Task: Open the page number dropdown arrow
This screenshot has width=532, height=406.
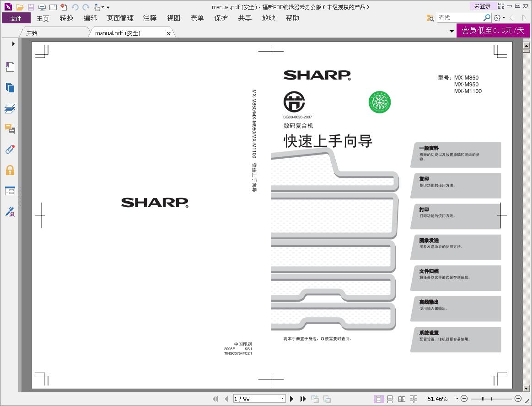Action: [x=282, y=399]
